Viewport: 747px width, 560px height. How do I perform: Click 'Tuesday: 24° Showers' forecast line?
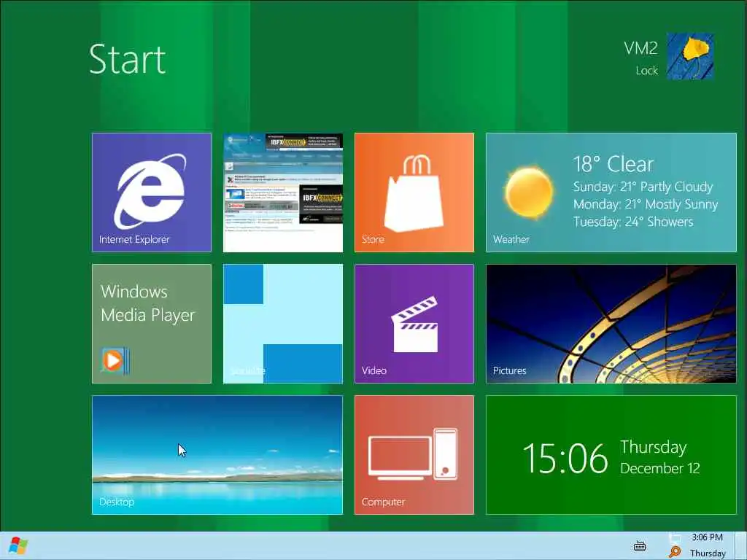coord(633,222)
